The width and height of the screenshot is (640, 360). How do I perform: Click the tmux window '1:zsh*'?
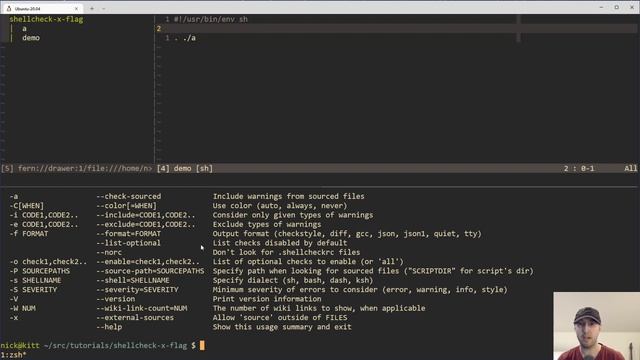coord(13,355)
